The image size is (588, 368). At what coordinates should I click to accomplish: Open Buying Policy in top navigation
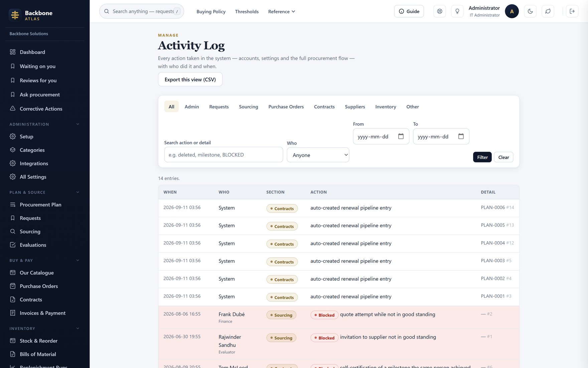[x=211, y=11]
